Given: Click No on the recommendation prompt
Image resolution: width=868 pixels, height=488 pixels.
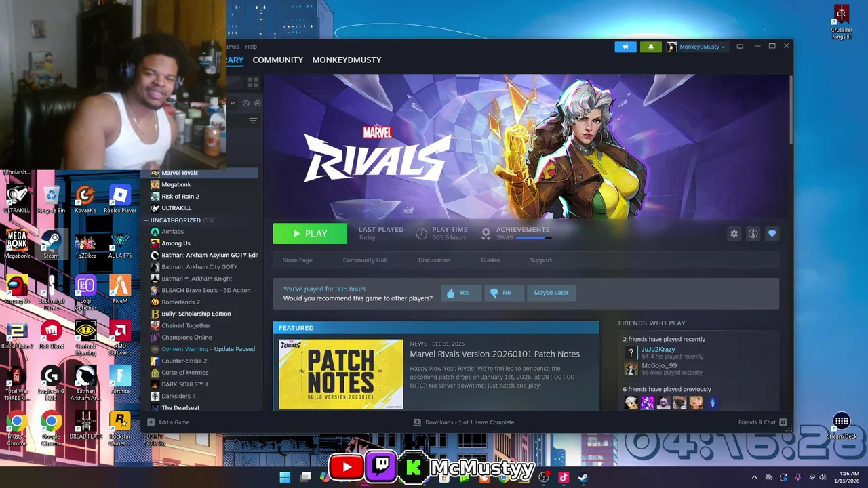Looking at the screenshot, I should pos(504,293).
